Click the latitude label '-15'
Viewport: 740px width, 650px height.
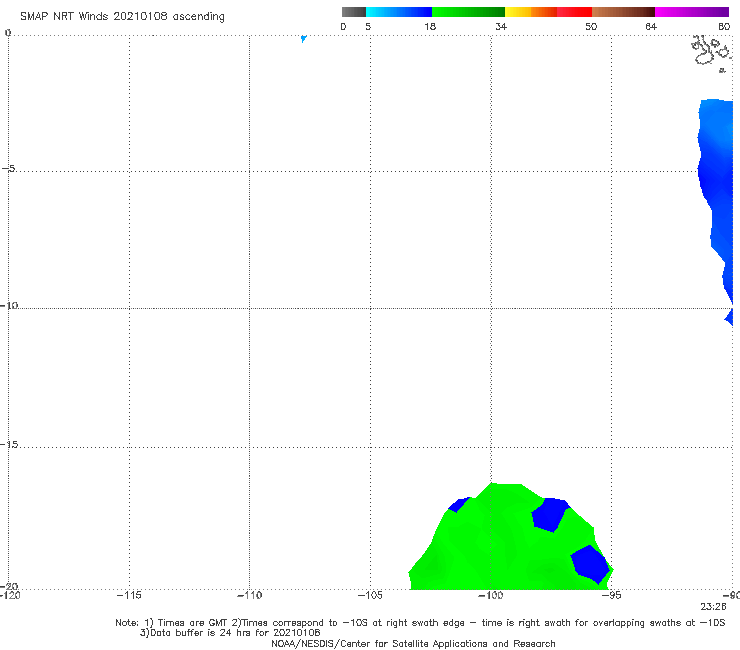tap(9, 444)
